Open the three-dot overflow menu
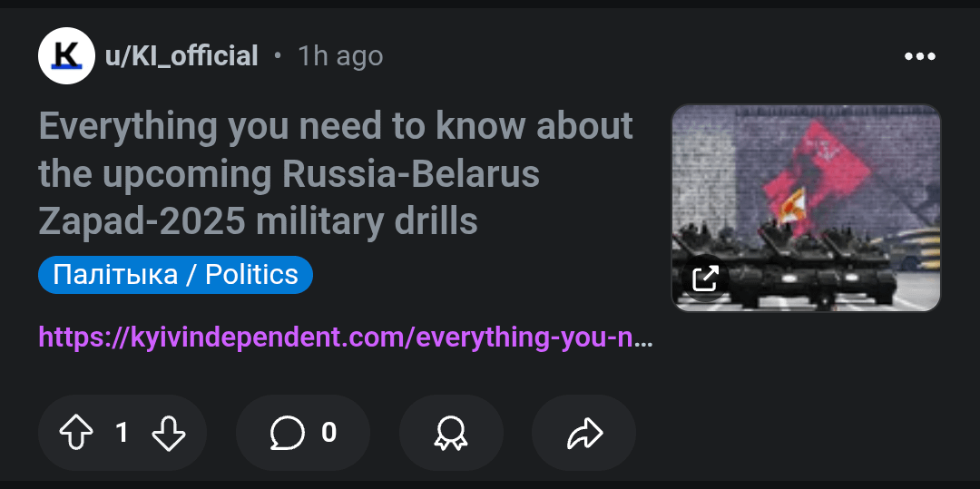The height and width of the screenshot is (489, 980). pyautogui.click(x=919, y=56)
